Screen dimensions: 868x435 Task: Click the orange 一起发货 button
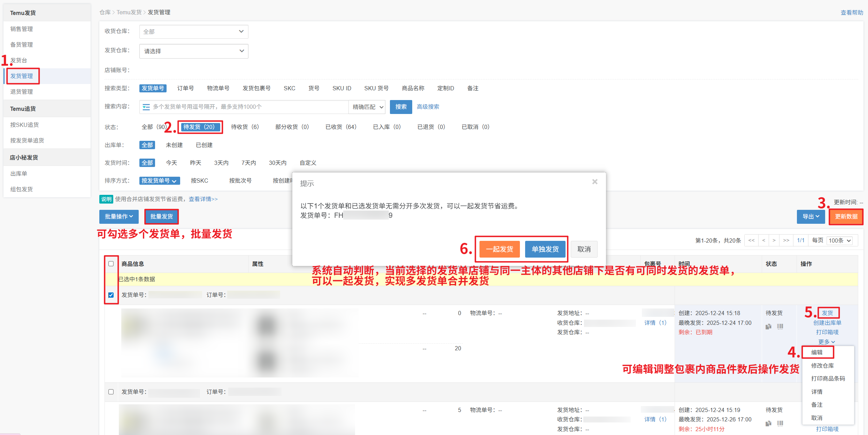click(x=499, y=249)
